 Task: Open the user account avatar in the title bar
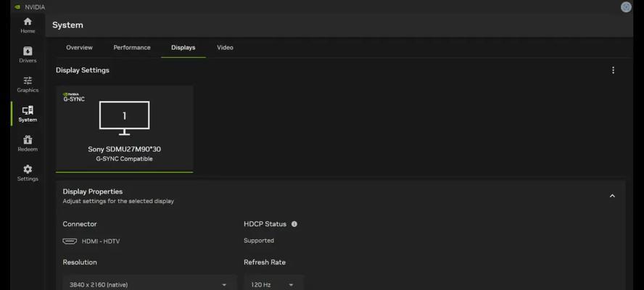click(x=626, y=7)
